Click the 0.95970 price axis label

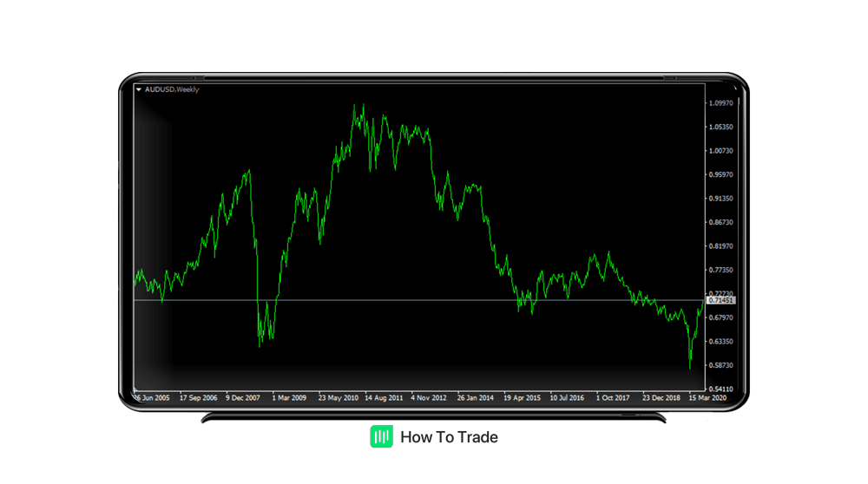pyautogui.click(x=721, y=174)
